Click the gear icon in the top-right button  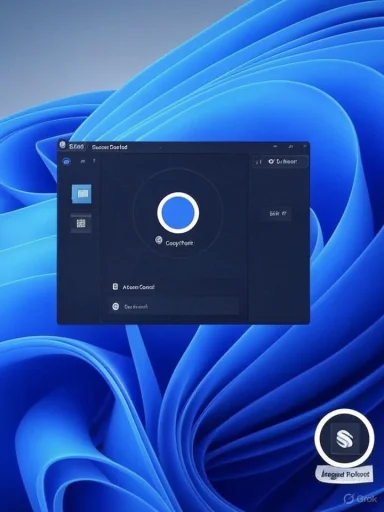pos(271,161)
